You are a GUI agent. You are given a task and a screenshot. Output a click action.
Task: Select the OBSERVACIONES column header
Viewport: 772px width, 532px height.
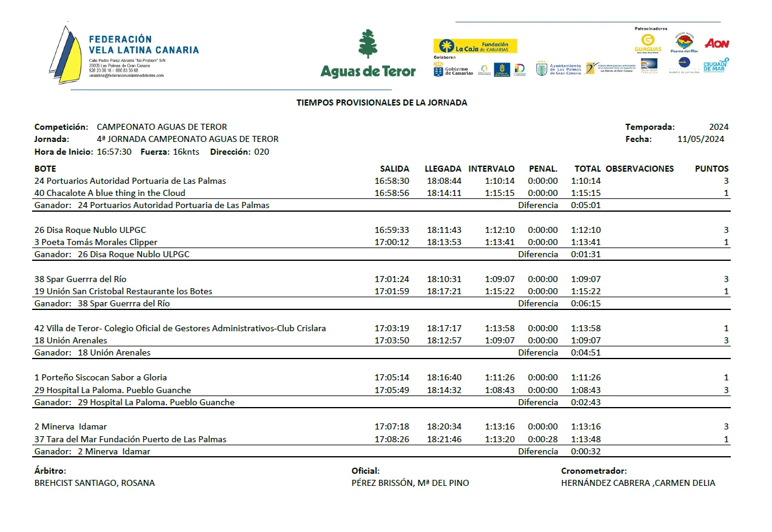tap(639, 169)
